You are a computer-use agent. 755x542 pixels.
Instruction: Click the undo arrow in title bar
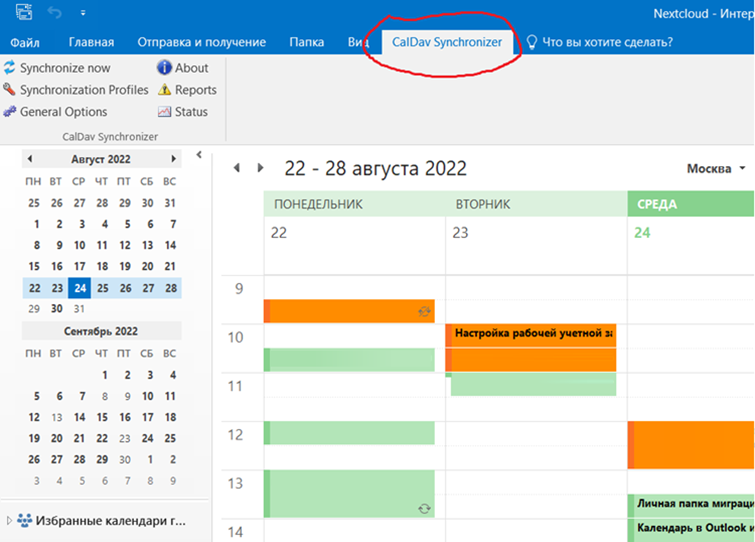click(x=54, y=12)
